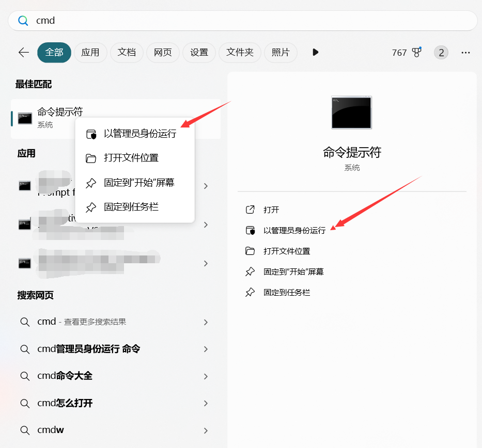This screenshot has height=448, width=482.
Task: Click the pin icon beside context menu 固定到任务栏
Action: pyautogui.click(x=91, y=207)
